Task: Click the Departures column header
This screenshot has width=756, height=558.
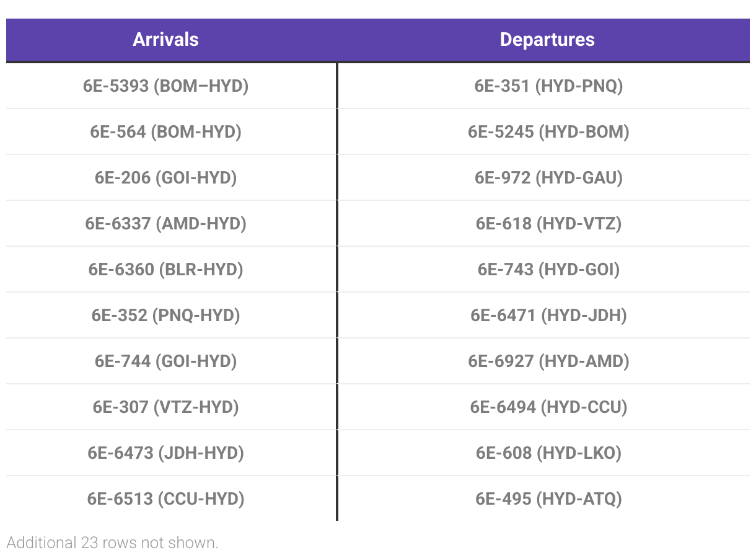Action: point(547,40)
